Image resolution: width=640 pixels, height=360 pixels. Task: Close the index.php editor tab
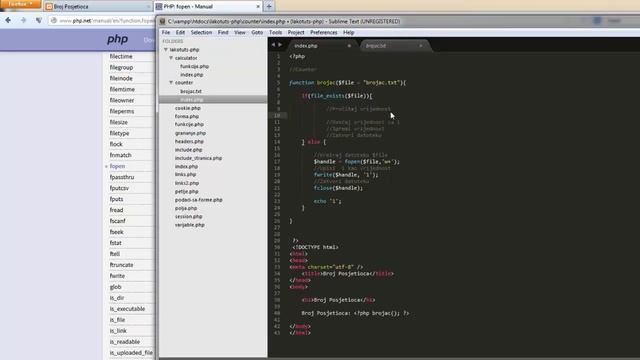pos(349,46)
